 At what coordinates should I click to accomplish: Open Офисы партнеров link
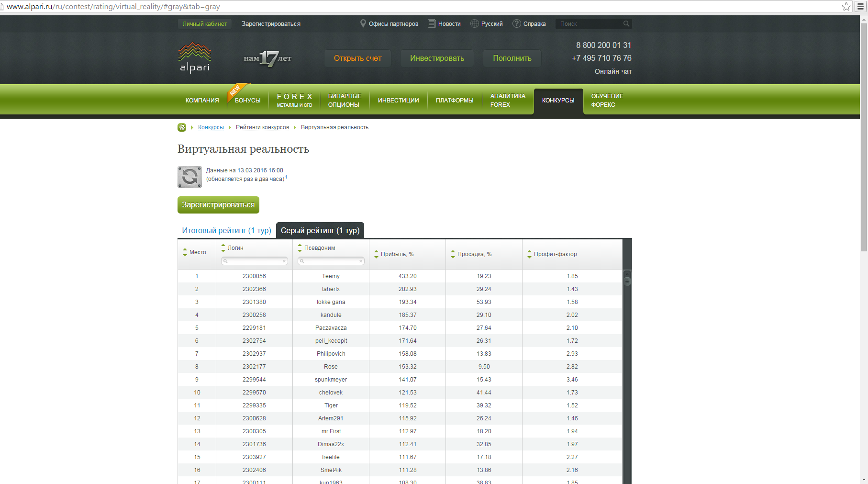point(393,23)
